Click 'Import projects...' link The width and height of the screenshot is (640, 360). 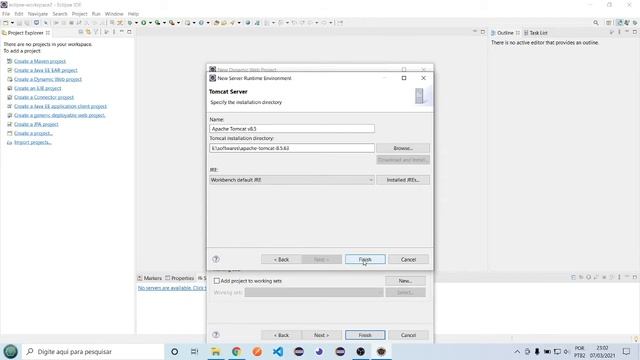pos(33,142)
